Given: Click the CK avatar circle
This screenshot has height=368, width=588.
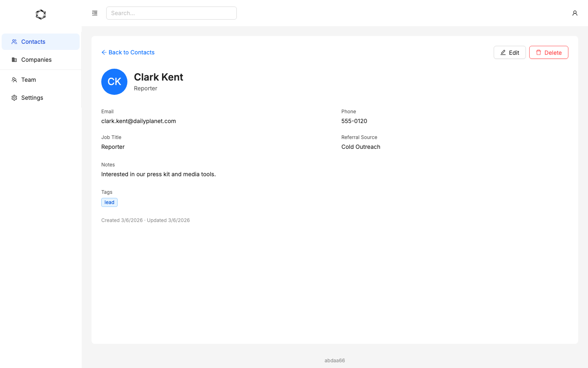Looking at the screenshot, I should coord(114,82).
